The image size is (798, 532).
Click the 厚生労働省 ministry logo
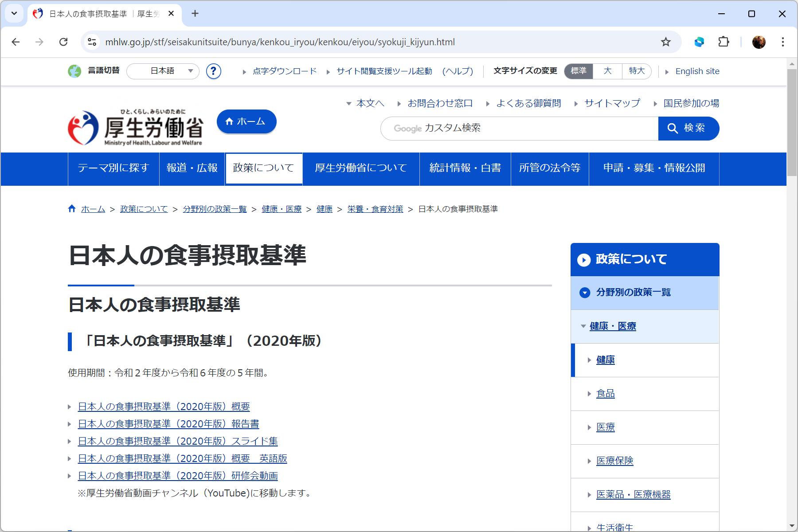click(x=136, y=128)
